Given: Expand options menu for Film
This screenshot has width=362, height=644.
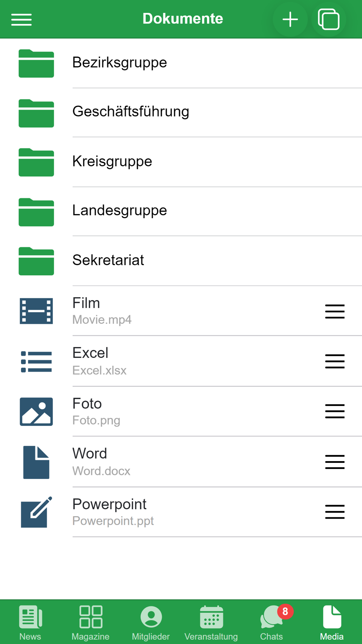Looking at the screenshot, I should (x=334, y=311).
